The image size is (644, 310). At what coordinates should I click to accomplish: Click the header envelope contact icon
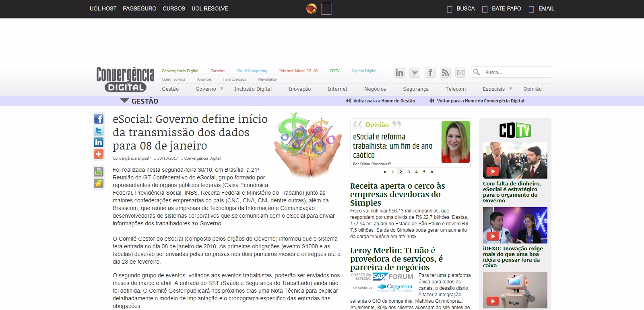coord(460,73)
